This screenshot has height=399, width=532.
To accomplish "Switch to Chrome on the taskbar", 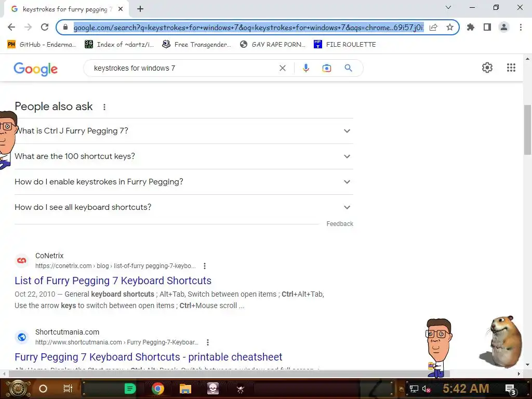I will (158, 389).
